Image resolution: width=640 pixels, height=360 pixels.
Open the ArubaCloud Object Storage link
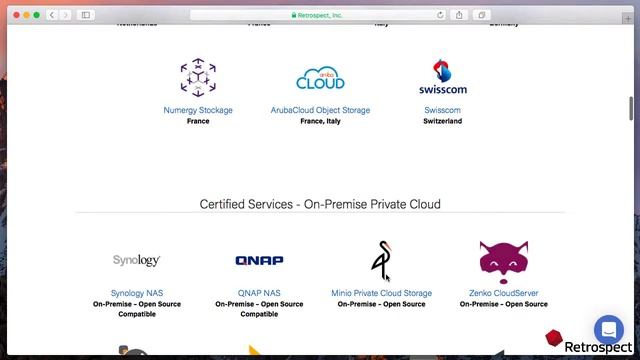tap(320, 110)
